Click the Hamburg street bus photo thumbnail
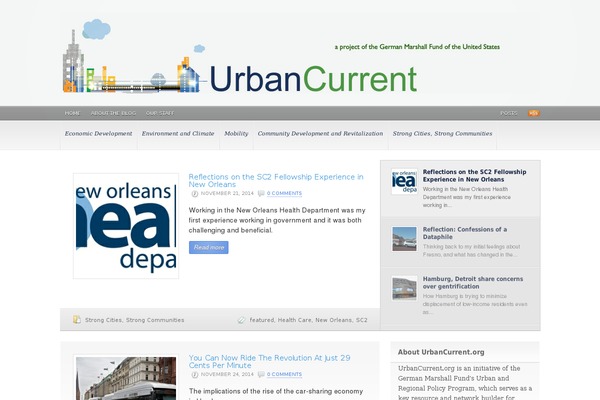This screenshot has height=400, width=600. pos(126,378)
